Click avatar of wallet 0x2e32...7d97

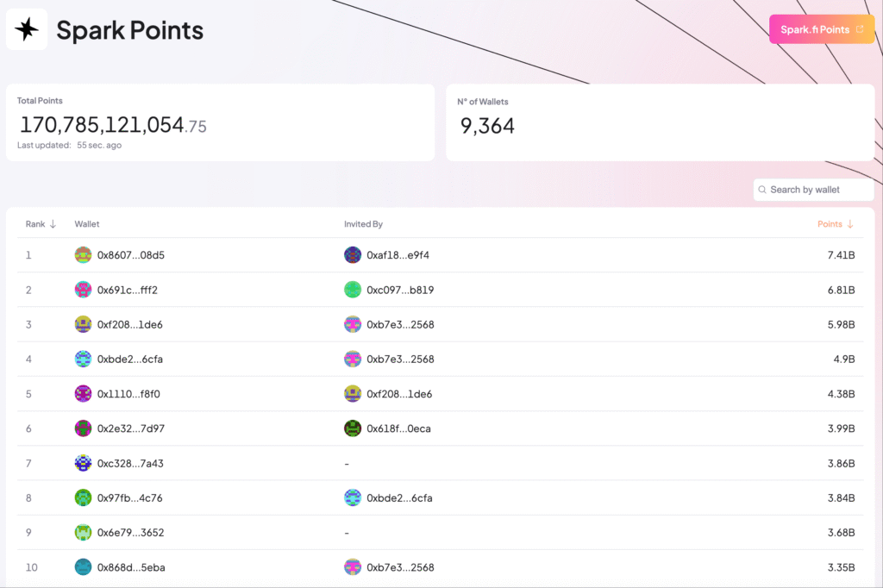pos(83,428)
